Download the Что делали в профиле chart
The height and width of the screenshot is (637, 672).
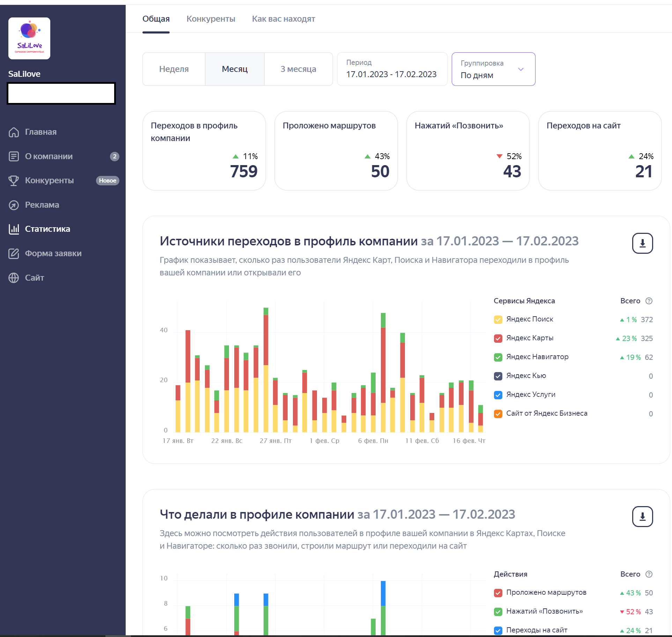tap(642, 517)
